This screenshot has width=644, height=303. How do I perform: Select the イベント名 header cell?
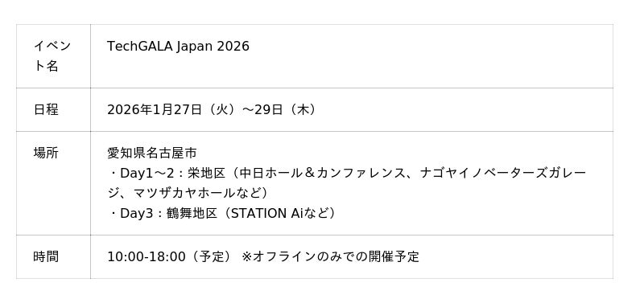pos(53,56)
